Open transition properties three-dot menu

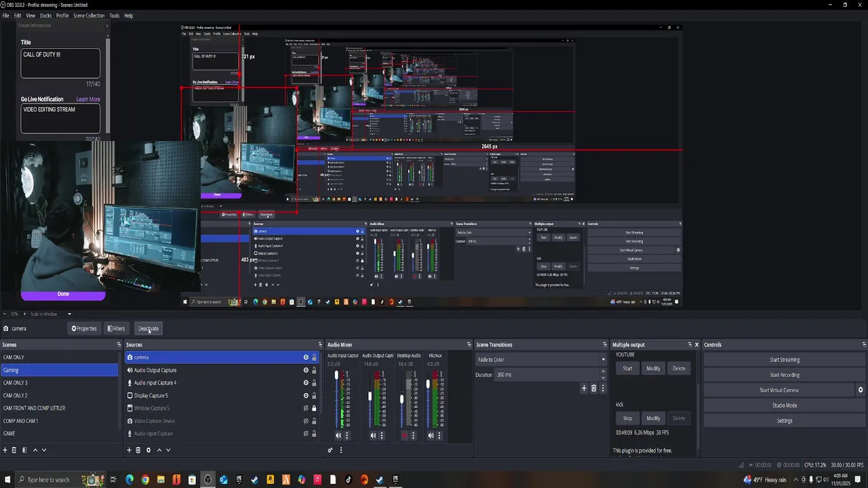coord(602,388)
